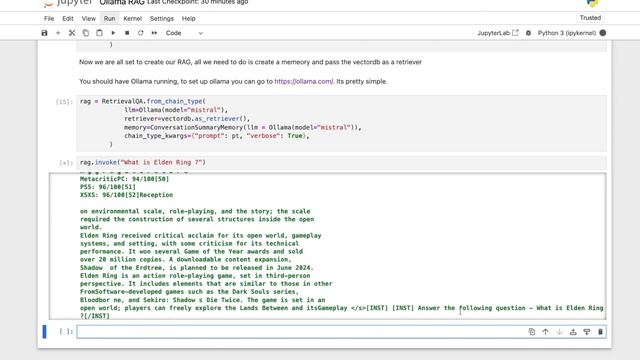Save the notebook with the disk icon
640x360 pixels.
tap(44, 33)
